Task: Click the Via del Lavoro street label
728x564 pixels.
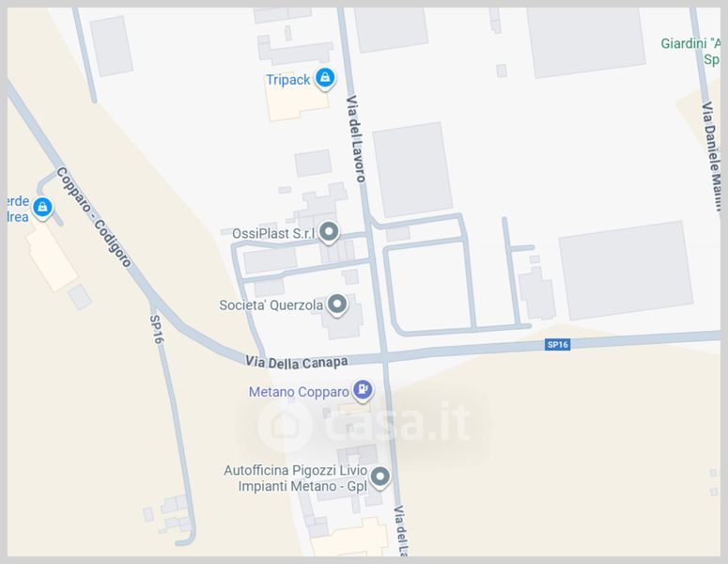Action: pyautogui.click(x=356, y=139)
